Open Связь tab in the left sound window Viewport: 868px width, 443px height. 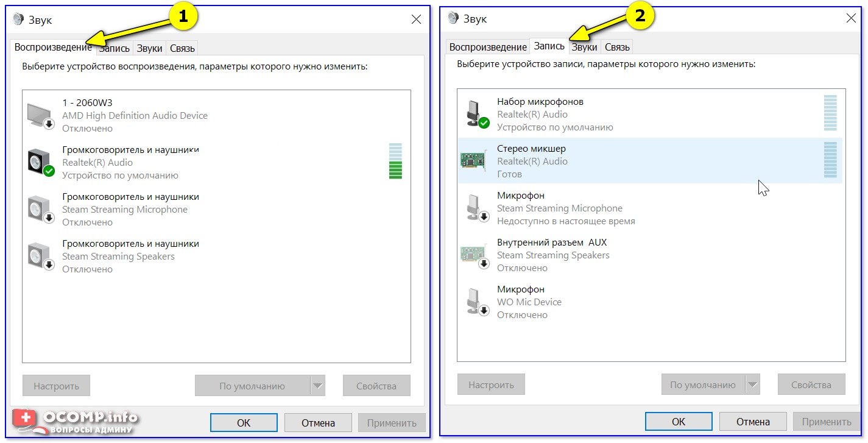[x=182, y=48]
